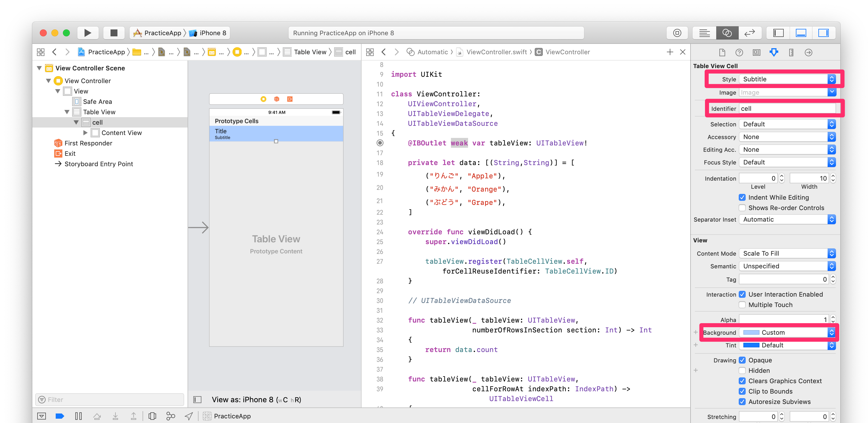Open the Style dropdown showing Subtitle

pos(788,79)
